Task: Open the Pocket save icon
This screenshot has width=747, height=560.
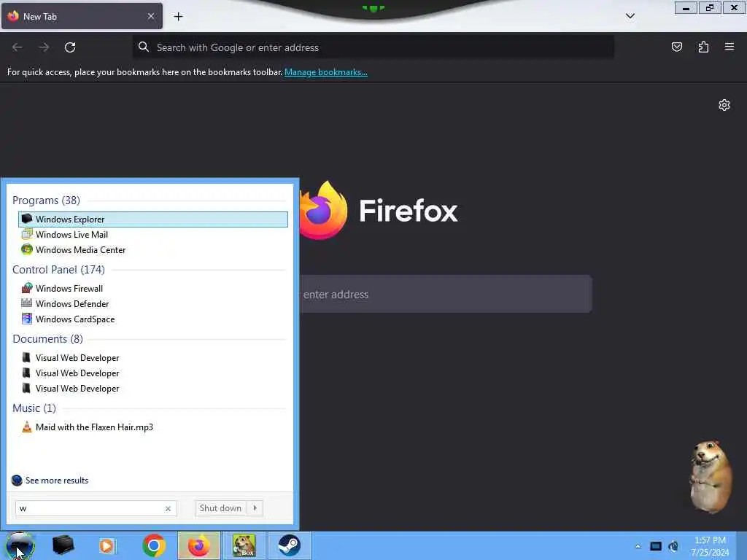Action: tap(676, 47)
